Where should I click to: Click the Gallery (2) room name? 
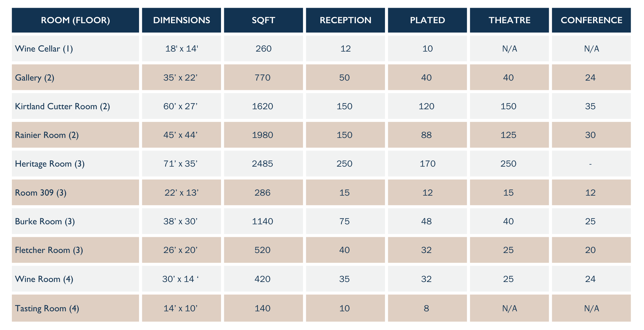[35, 78]
